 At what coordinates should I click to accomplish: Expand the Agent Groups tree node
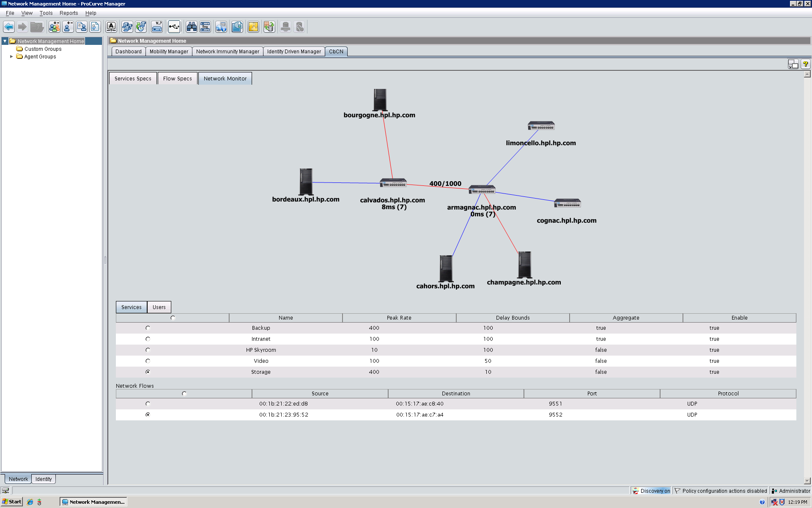(x=11, y=56)
